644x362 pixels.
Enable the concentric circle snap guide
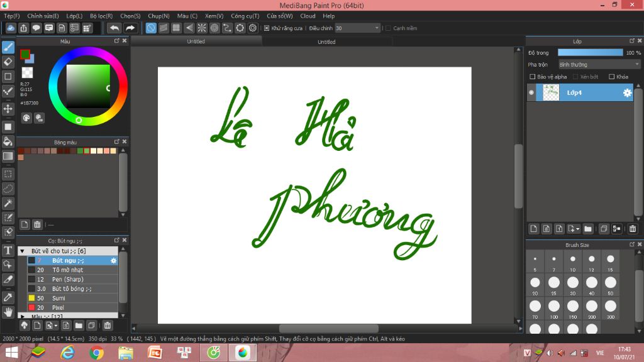coord(214,28)
